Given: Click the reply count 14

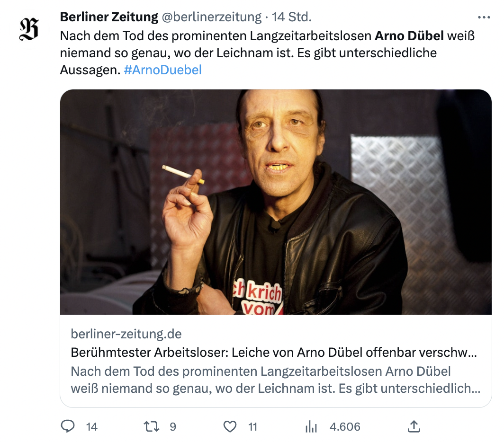Looking at the screenshot, I should (92, 426).
